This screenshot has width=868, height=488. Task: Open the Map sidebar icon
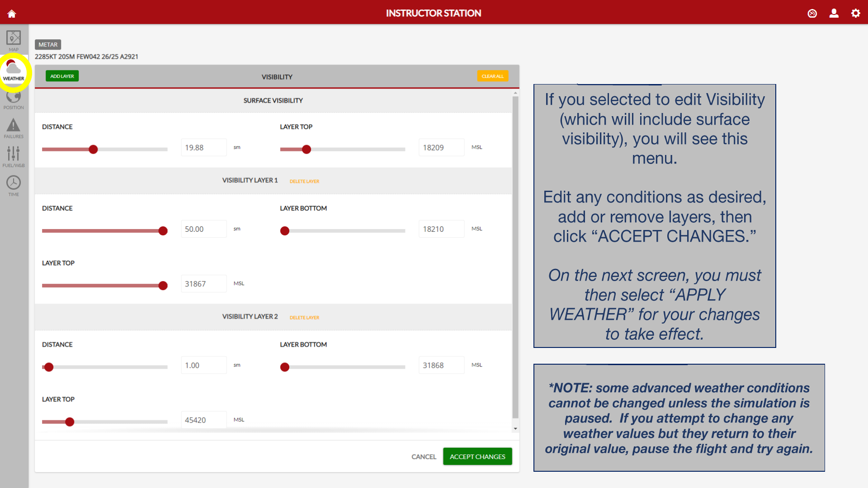click(x=14, y=40)
